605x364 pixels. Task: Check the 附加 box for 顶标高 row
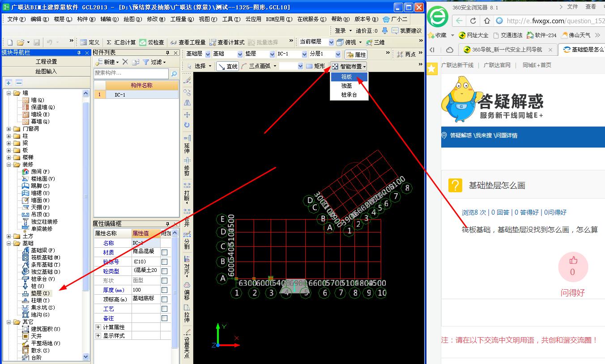[165, 299]
